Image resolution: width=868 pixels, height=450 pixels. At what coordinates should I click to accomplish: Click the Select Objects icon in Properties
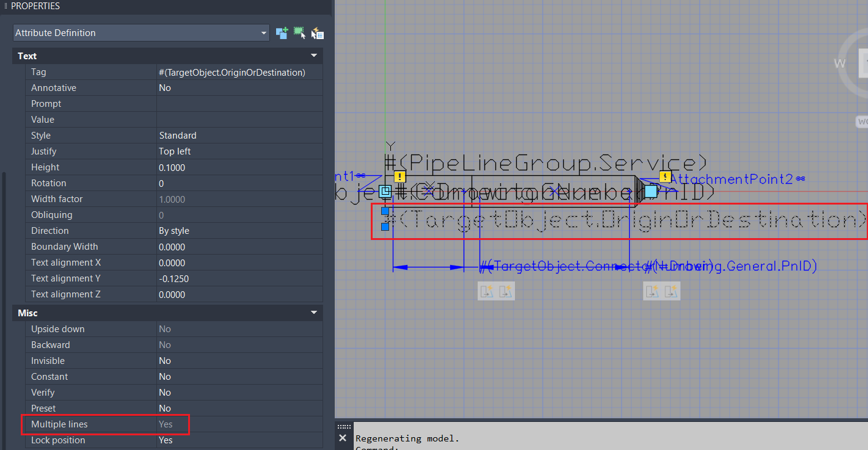300,33
